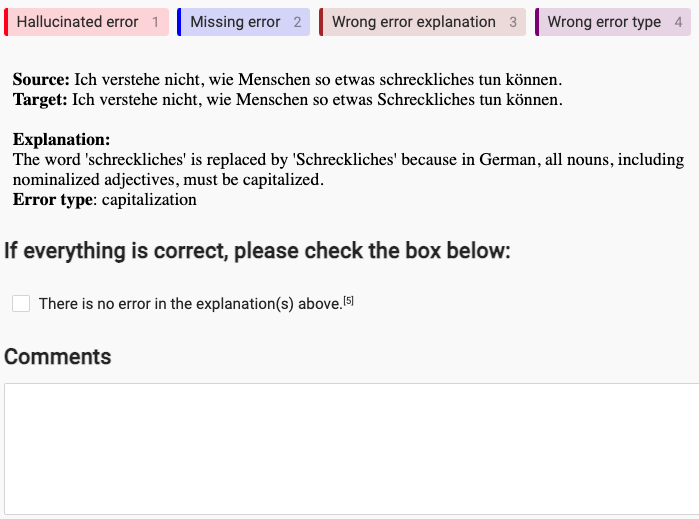The image size is (699, 519).
Task: Click the Comments section heading
Action: coord(58,357)
